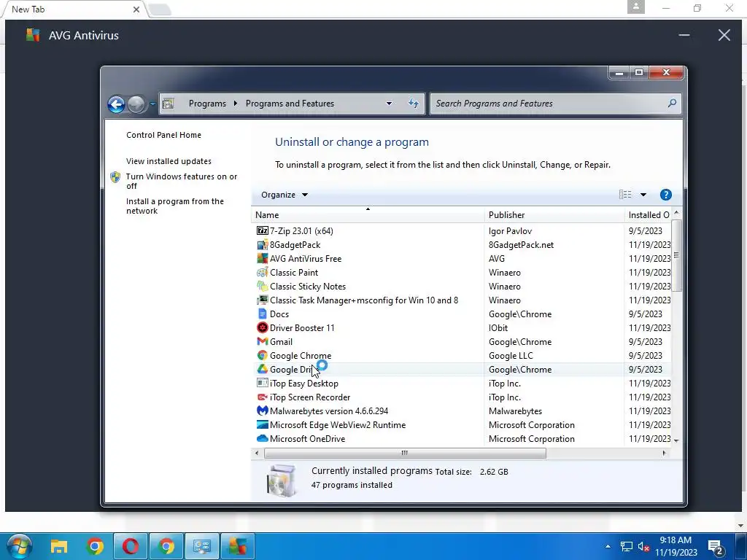Screen dimensions: 747x560
Task: Switch to the New Tab browser tab
Action: click(x=74, y=9)
